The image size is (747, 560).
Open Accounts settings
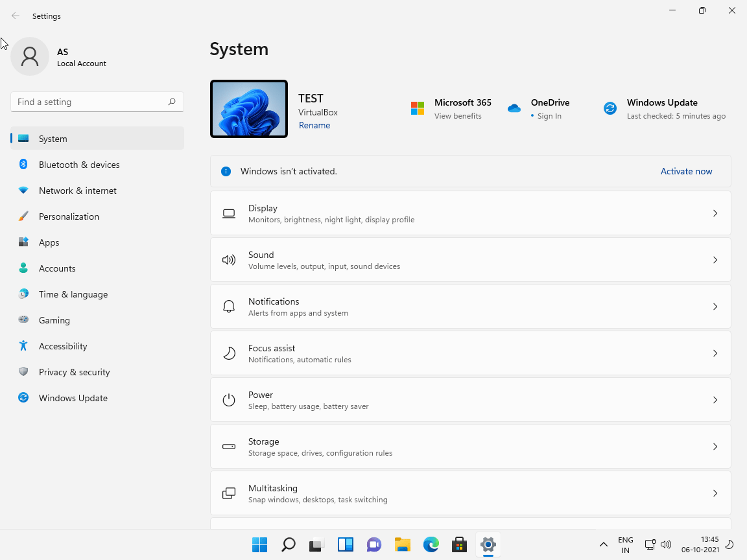(97, 268)
